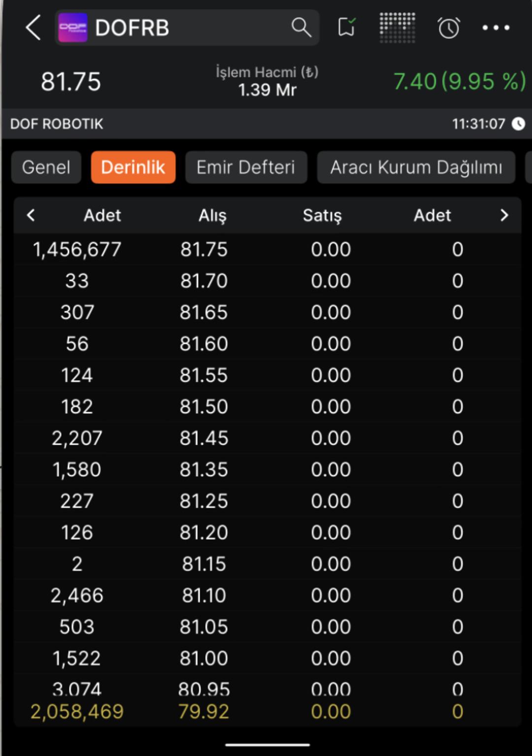Tap the DOFRB symbol search field

pyautogui.click(x=187, y=28)
